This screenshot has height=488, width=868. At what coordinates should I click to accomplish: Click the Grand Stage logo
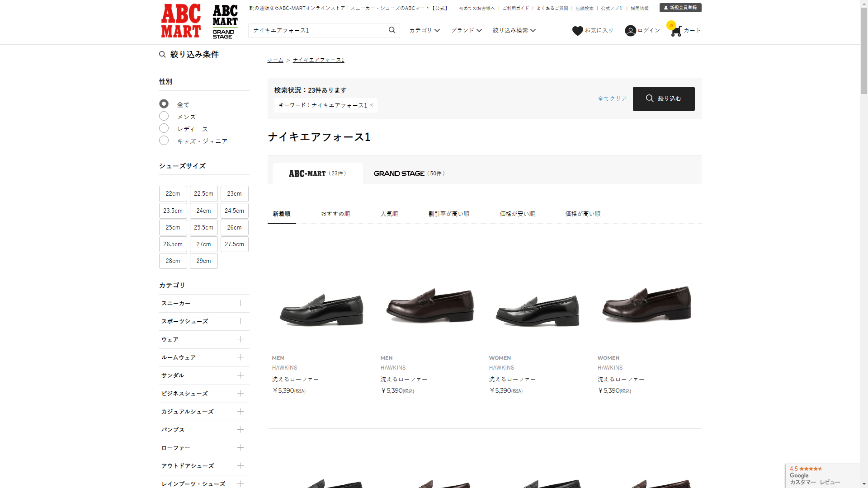(225, 21)
